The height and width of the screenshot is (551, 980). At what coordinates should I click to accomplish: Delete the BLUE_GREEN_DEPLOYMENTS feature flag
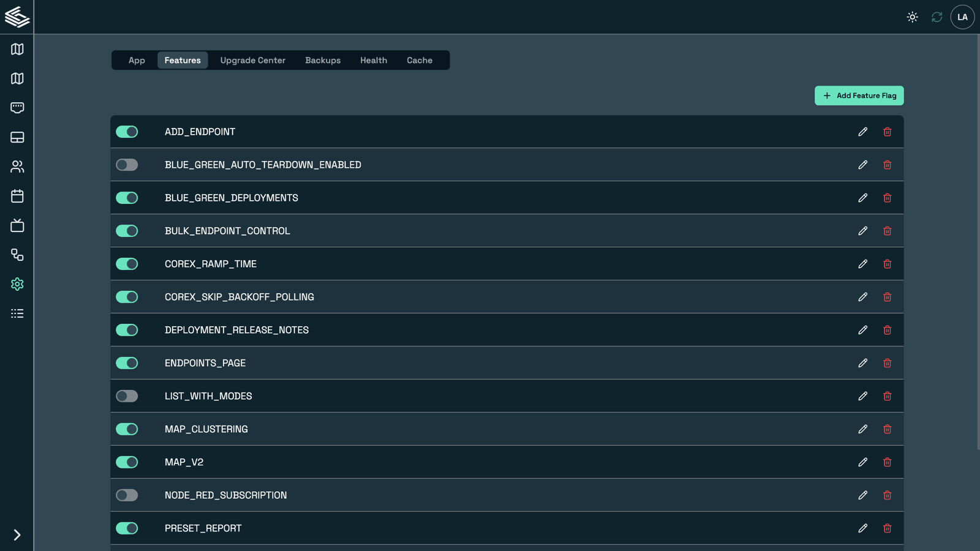coord(887,198)
